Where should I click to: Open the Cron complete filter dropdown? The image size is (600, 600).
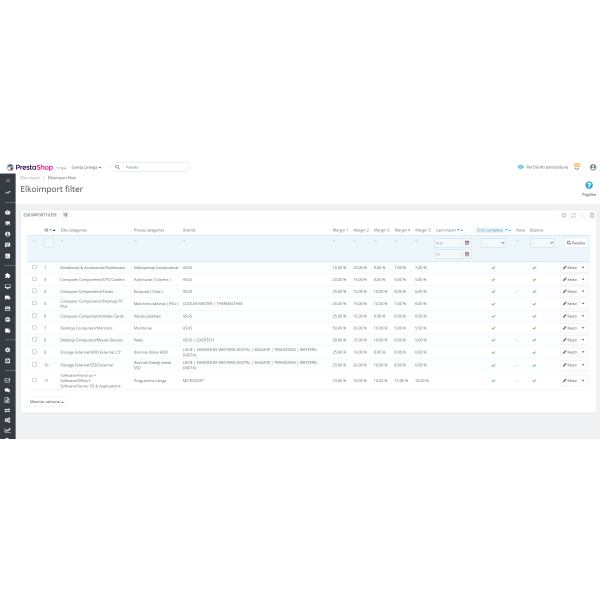pyautogui.click(x=493, y=243)
